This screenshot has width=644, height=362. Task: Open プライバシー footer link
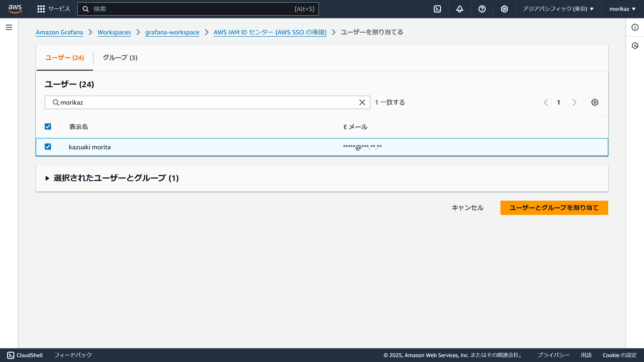(x=553, y=355)
